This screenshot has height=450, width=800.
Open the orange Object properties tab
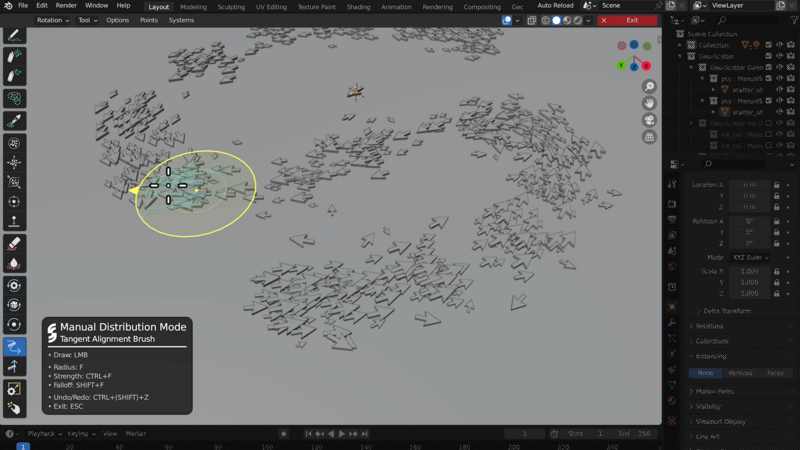point(672,307)
